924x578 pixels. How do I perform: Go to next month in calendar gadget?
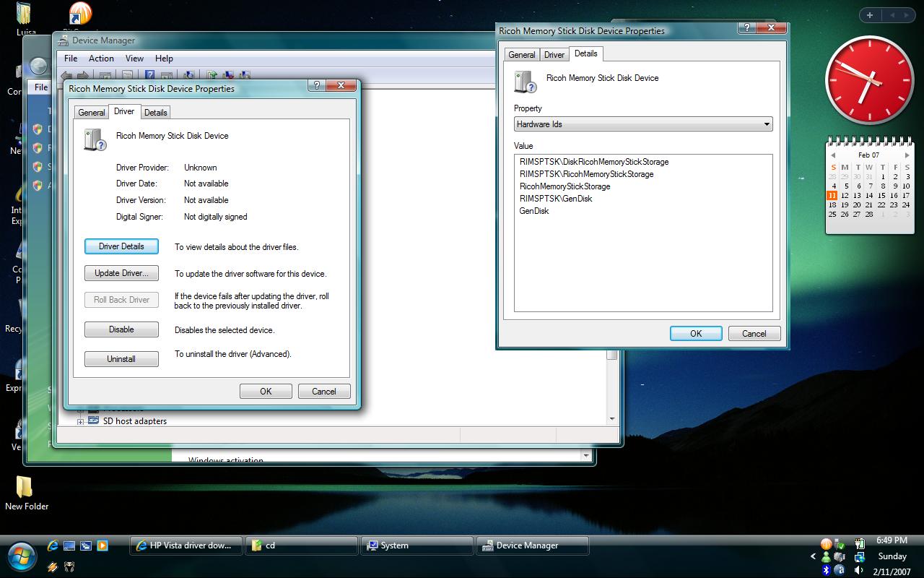[907, 155]
